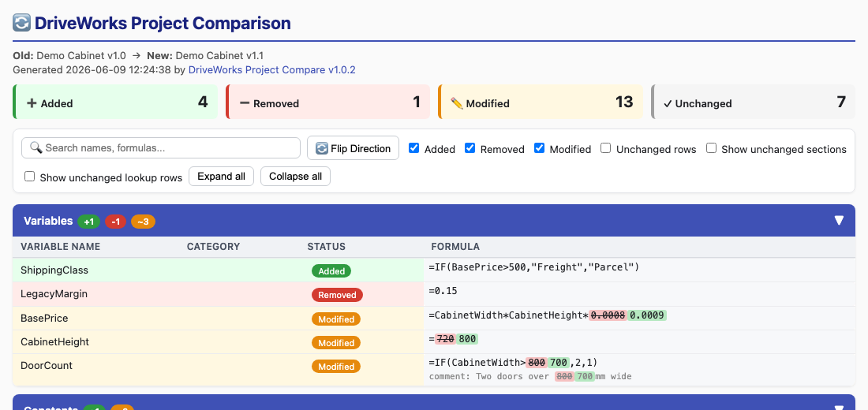Click the VARIABLE NAME column header
Viewport: 868px width, 410px height.
[x=60, y=247]
